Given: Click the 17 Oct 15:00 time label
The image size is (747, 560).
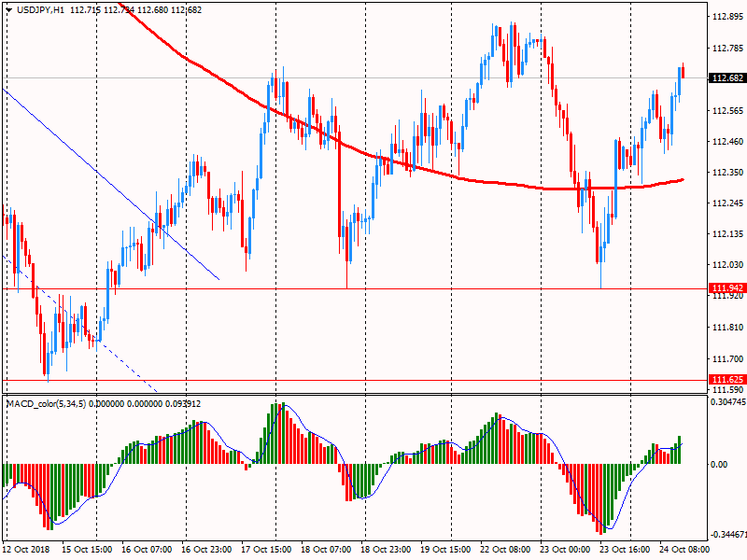Looking at the screenshot, I should [x=268, y=551].
